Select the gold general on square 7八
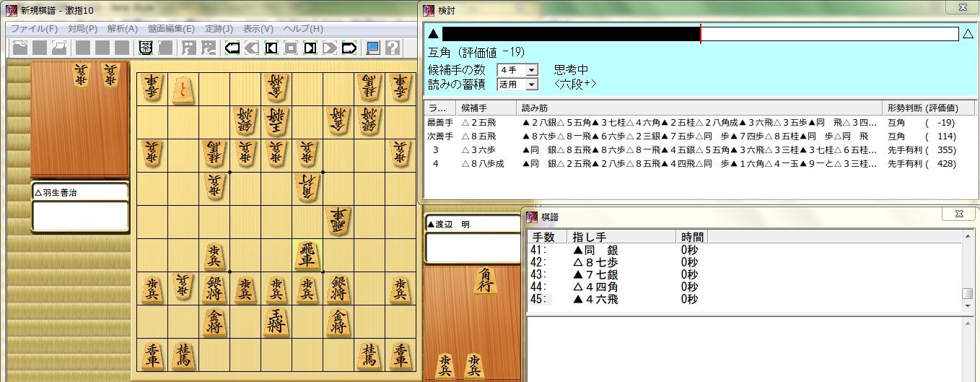Image resolution: width=980 pixels, height=382 pixels. 214,323
